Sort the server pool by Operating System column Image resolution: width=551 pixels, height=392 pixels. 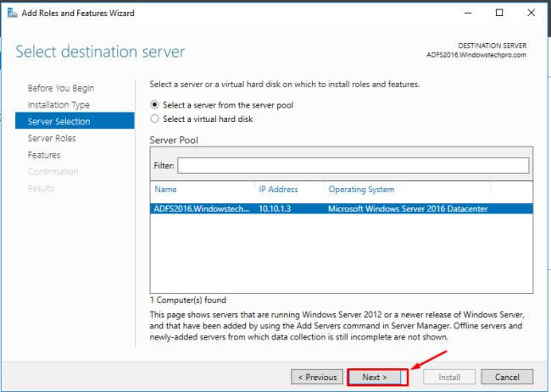361,190
